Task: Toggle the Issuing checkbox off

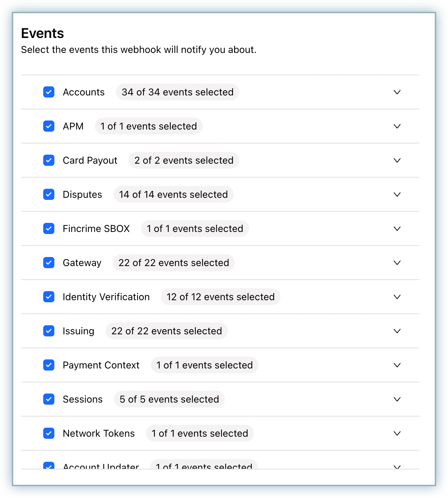Action: tap(49, 331)
